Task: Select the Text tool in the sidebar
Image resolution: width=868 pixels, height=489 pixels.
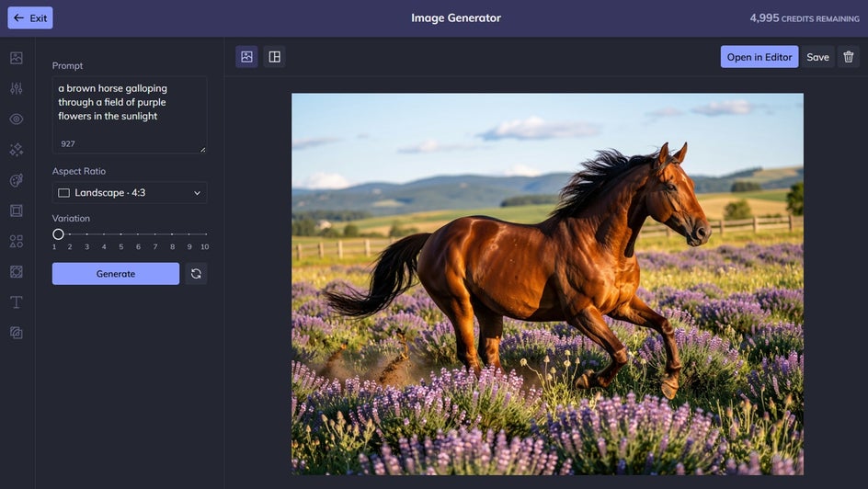Action: (x=16, y=302)
